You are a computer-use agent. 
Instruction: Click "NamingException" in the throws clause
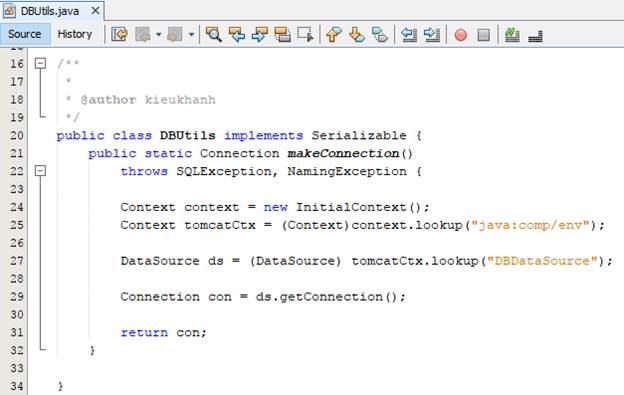click(x=347, y=171)
